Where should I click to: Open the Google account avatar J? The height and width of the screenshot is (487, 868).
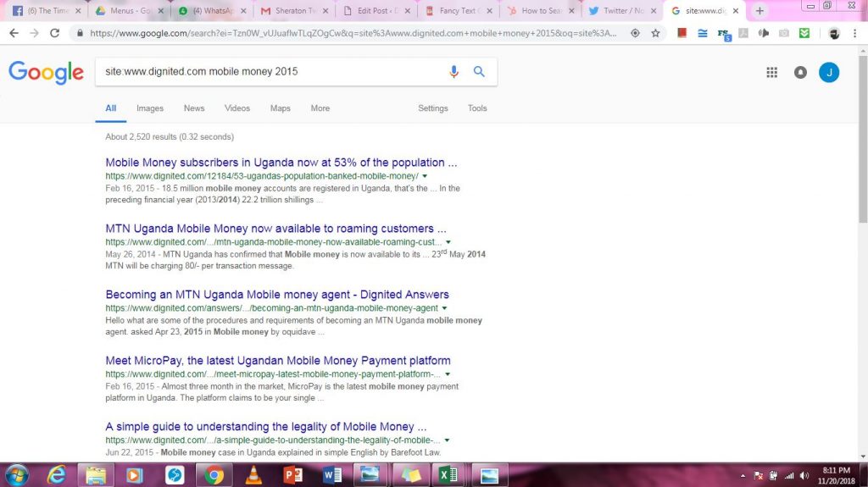(829, 72)
